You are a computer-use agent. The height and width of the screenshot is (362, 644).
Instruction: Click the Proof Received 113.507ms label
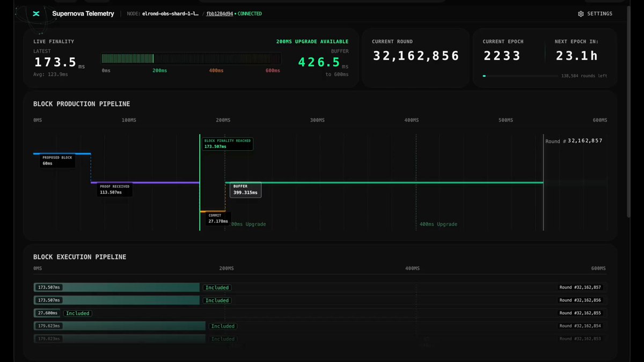(x=115, y=189)
